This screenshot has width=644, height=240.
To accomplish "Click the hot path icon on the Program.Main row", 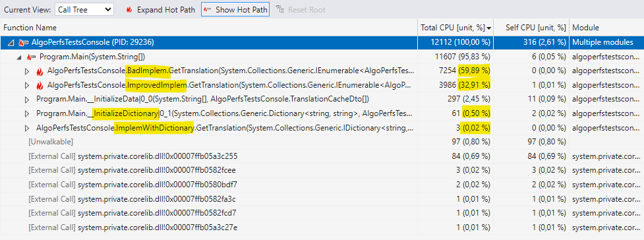I will [32, 57].
